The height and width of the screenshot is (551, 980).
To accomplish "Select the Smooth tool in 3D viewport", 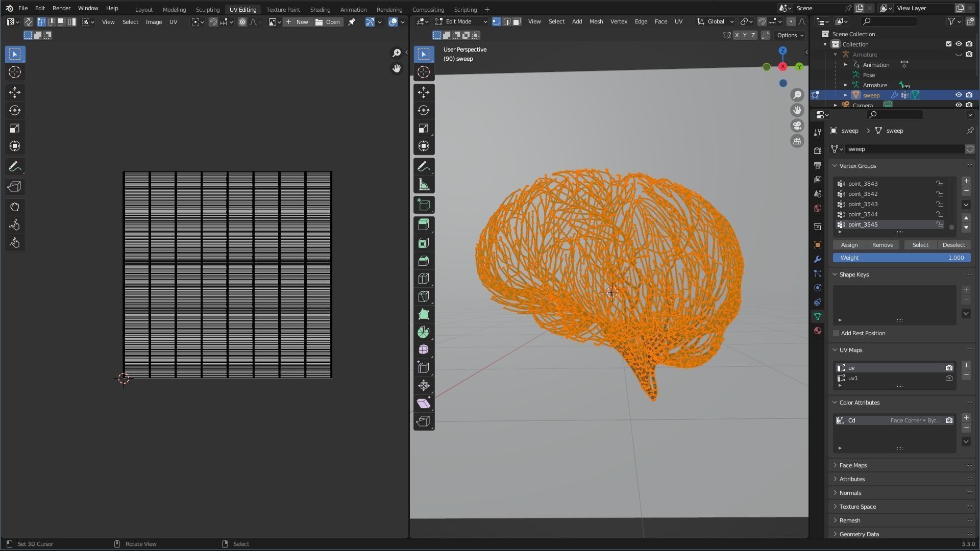I will (x=424, y=350).
